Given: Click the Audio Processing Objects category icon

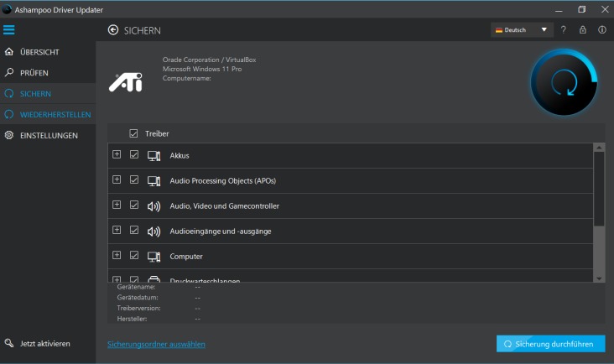Looking at the screenshot, I should pos(153,181).
